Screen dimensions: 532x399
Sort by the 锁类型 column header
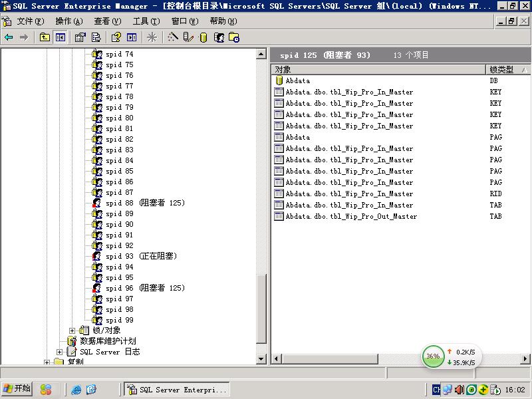(508, 70)
